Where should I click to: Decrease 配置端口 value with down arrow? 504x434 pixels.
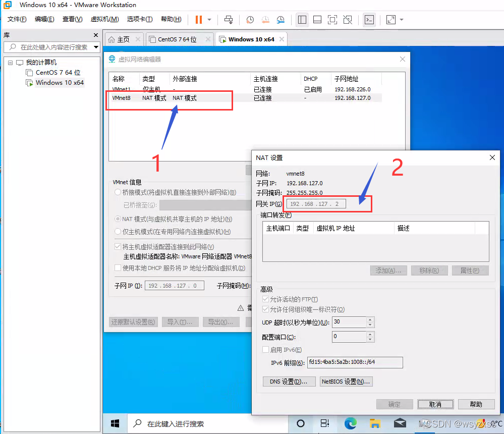[x=370, y=340]
